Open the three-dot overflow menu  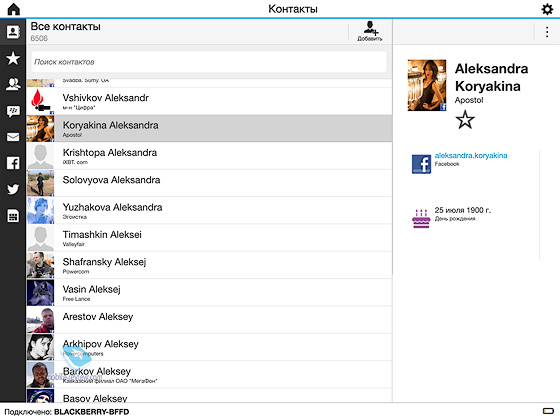point(547,32)
